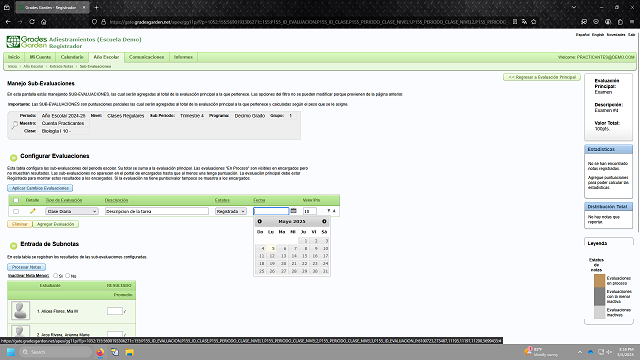This screenshot has height=360, width=640.
Task: Select day 15 in the Mayo 2025 calendar
Action: point(303,256)
